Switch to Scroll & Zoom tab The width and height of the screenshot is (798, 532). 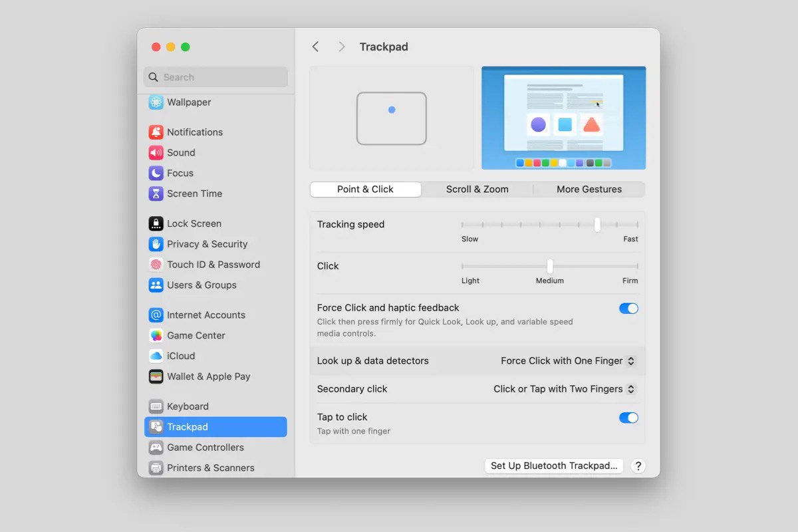477,190
